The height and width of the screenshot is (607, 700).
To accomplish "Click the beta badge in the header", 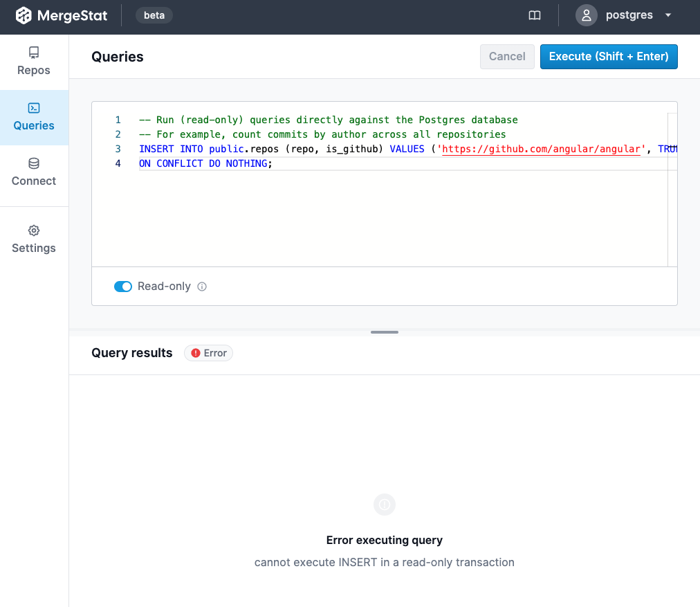I will [154, 15].
